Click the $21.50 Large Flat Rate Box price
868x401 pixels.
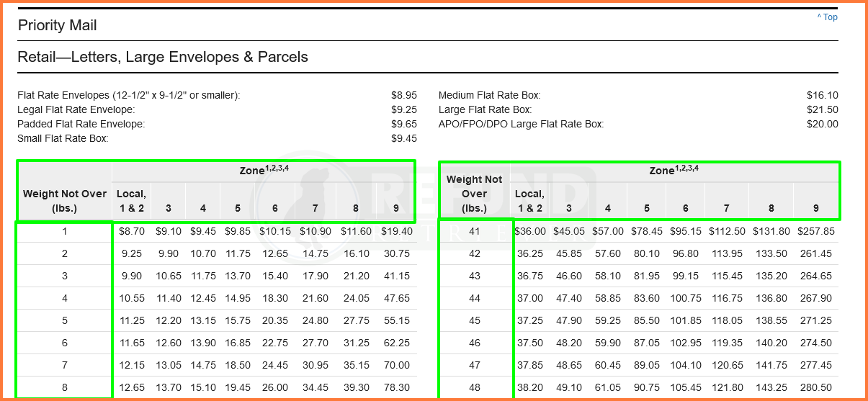(823, 109)
